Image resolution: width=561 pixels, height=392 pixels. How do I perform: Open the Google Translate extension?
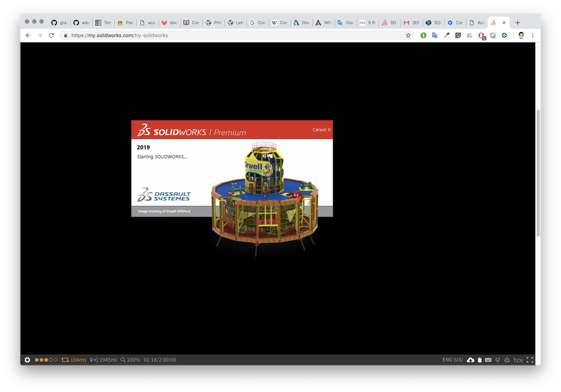(x=435, y=35)
